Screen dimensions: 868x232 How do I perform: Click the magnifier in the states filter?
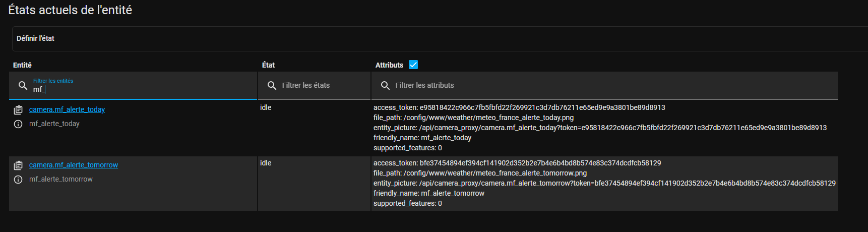coord(272,85)
